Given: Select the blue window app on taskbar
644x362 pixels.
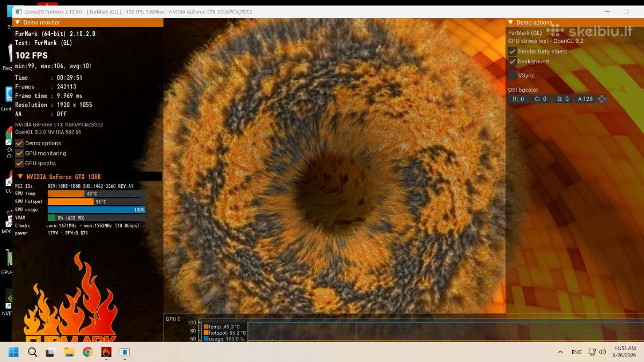Looking at the screenshot, I should [x=125, y=352].
